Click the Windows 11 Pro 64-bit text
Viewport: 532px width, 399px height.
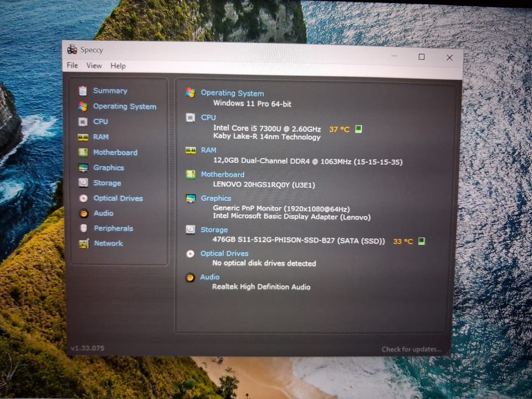pos(252,104)
